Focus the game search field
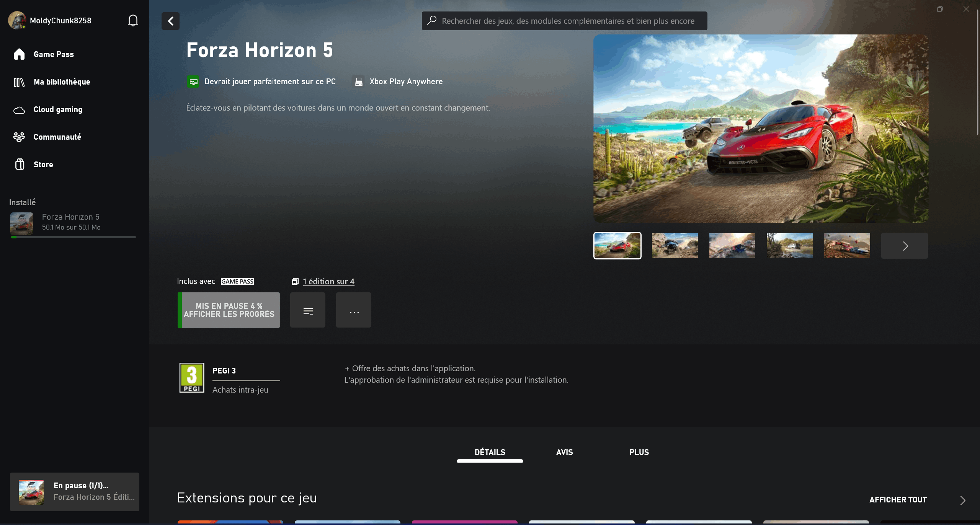The image size is (980, 525). [x=564, y=21]
